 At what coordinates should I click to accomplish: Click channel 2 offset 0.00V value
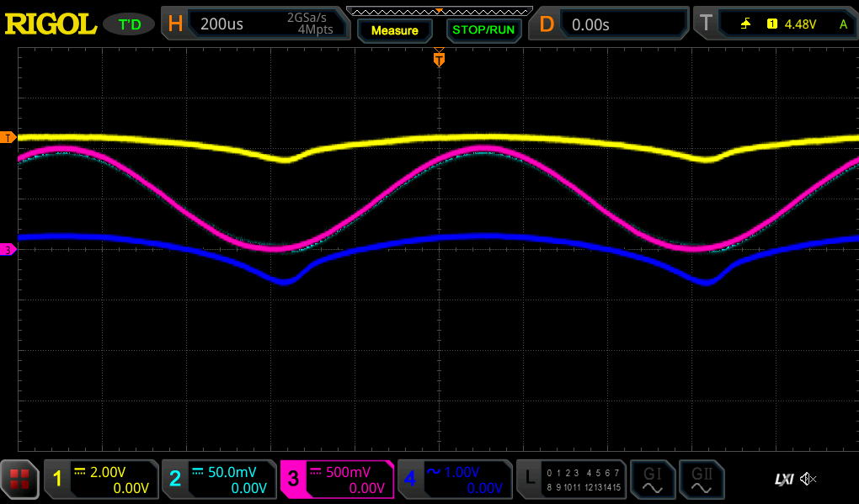tap(248, 487)
